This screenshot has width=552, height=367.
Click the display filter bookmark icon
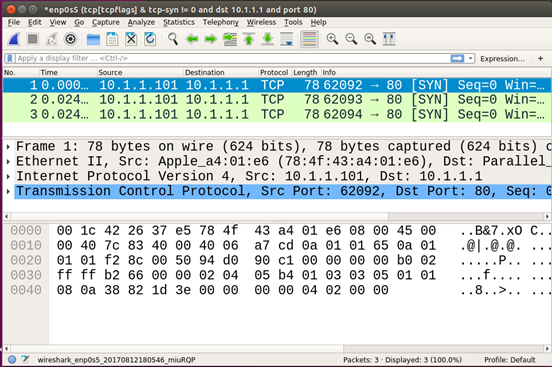click(x=10, y=58)
